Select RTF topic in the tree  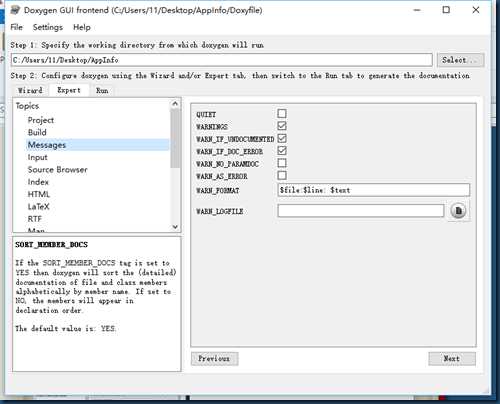(35, 219)
